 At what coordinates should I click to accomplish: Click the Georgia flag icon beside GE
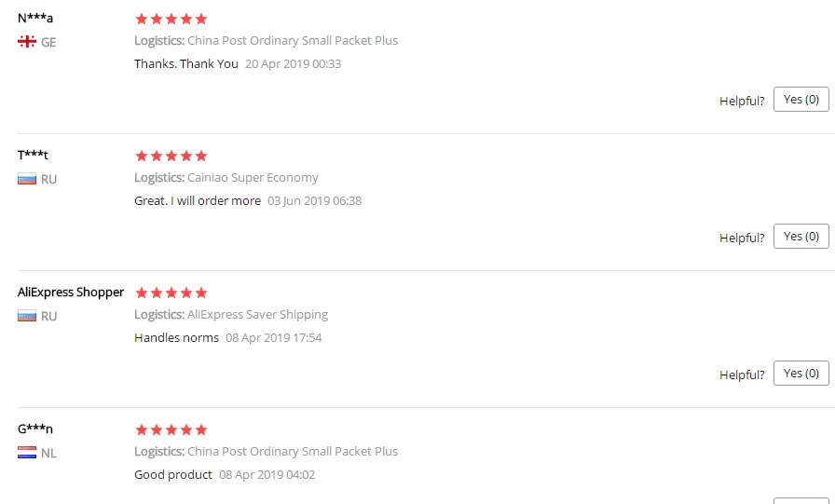pyautogui.click(x=27, y=42)
